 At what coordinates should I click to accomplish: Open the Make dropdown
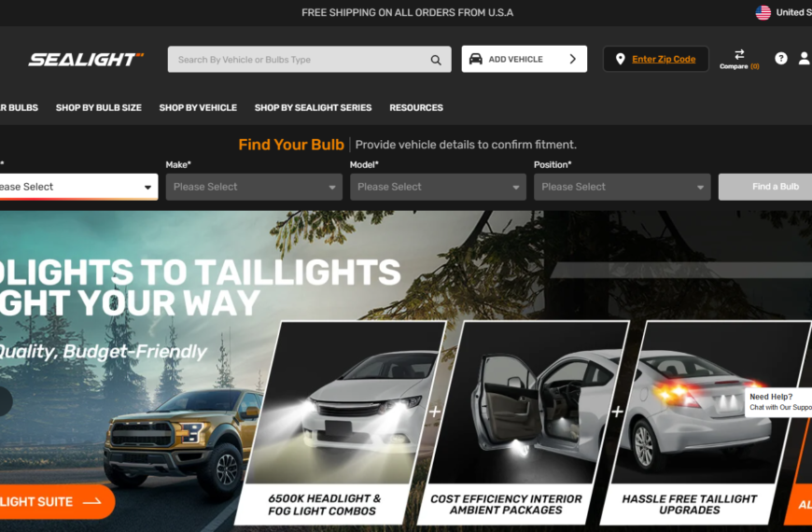[254, 187]
